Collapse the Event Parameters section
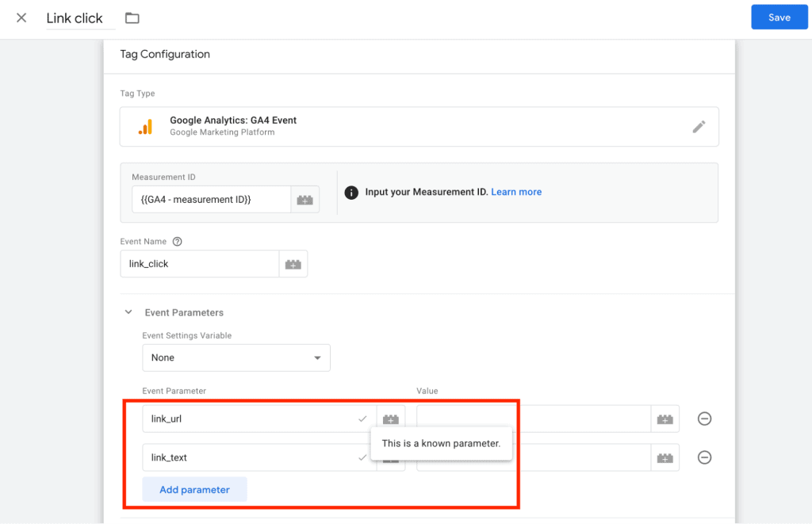 coord(128,312)
